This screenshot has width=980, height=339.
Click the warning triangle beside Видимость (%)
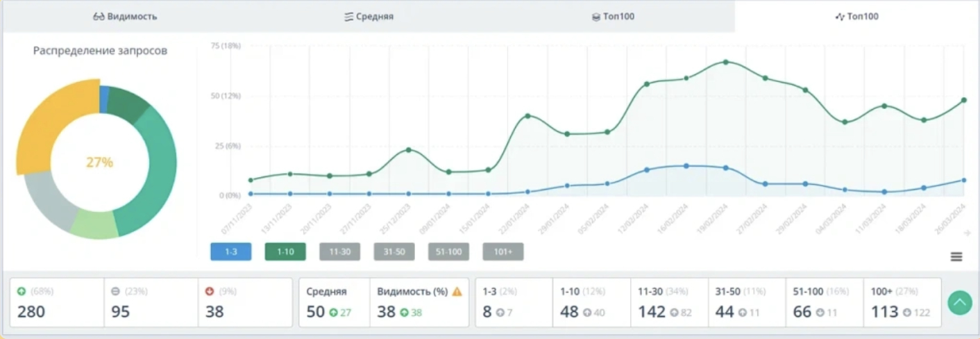click(x=457, y=292)
